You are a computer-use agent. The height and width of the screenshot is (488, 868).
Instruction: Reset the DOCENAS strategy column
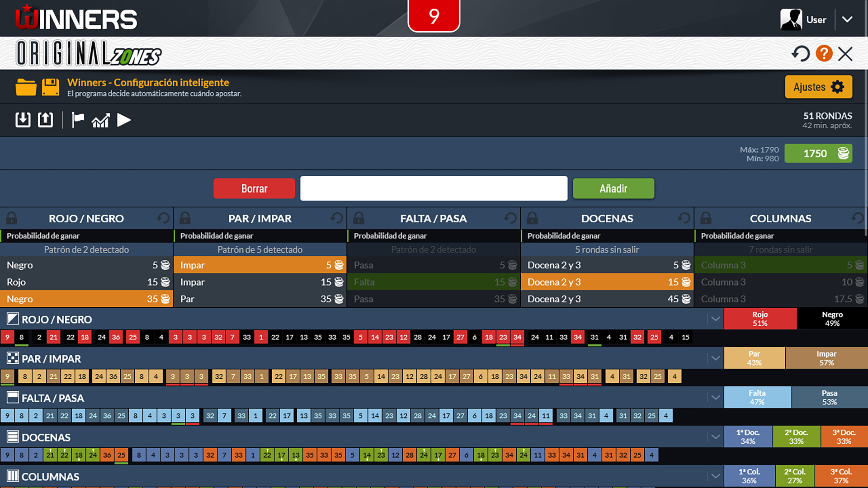coord(684,218)
